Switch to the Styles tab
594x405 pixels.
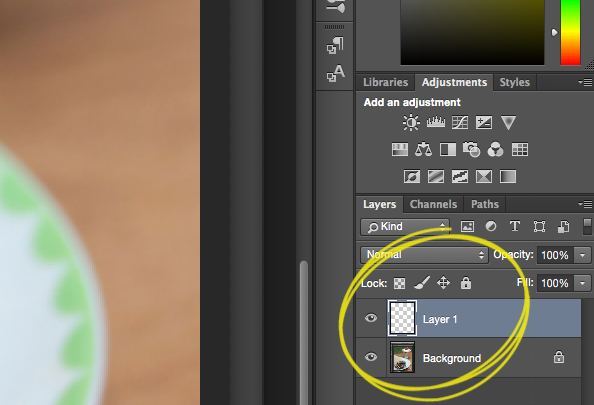[514, 82]
